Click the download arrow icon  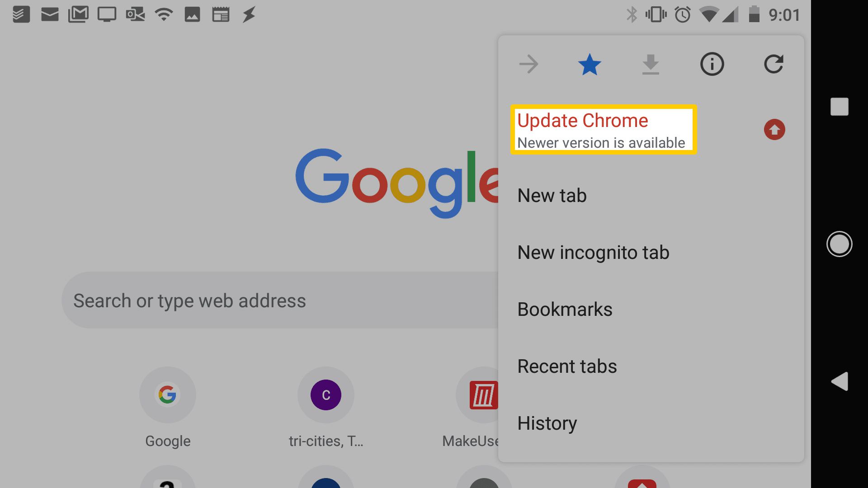(x=651, y=64)
